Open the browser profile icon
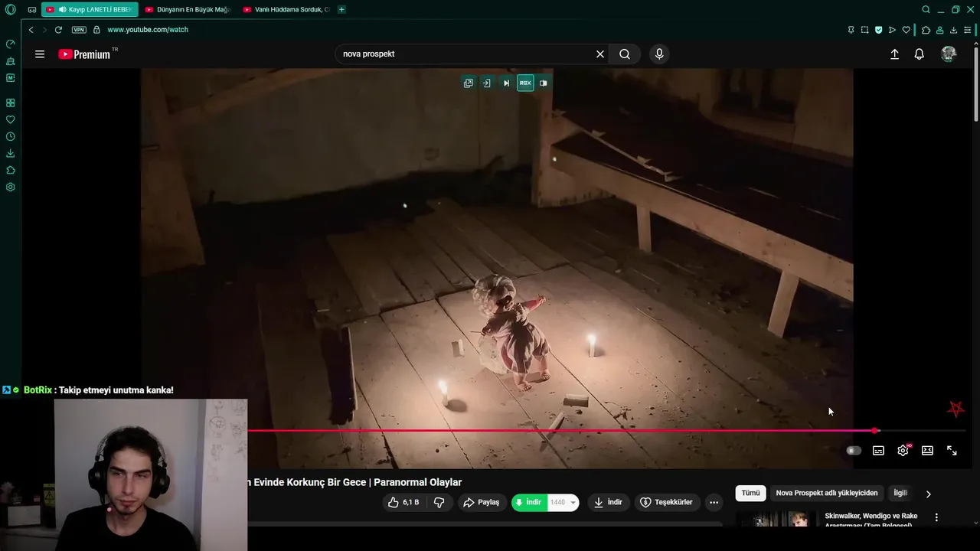Viewport: 980px width, 551px height. [x=939, y=30]
